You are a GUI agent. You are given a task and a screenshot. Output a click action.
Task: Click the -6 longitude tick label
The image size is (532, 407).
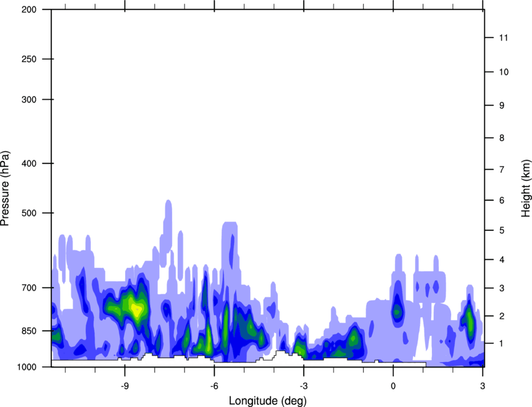click(214, 386)
